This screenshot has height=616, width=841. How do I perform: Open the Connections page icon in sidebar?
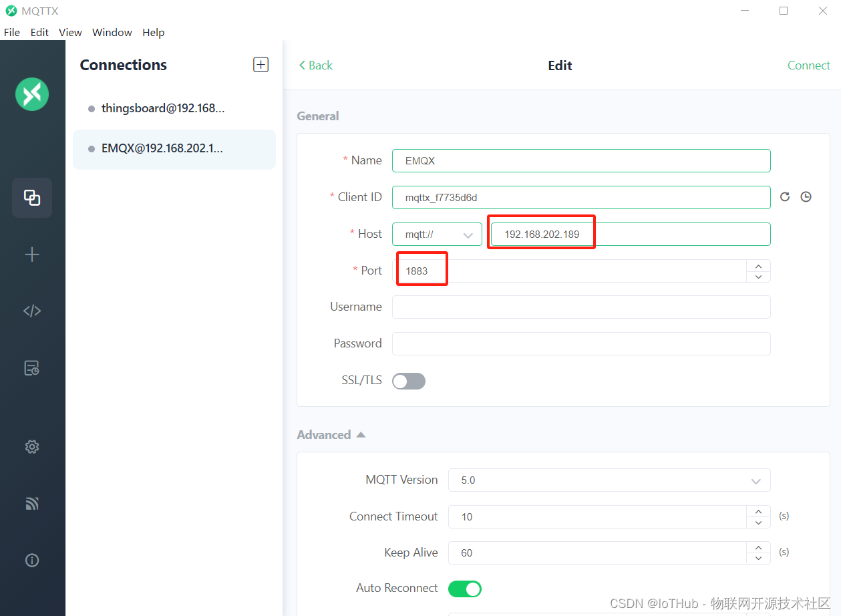pos(32,198)
